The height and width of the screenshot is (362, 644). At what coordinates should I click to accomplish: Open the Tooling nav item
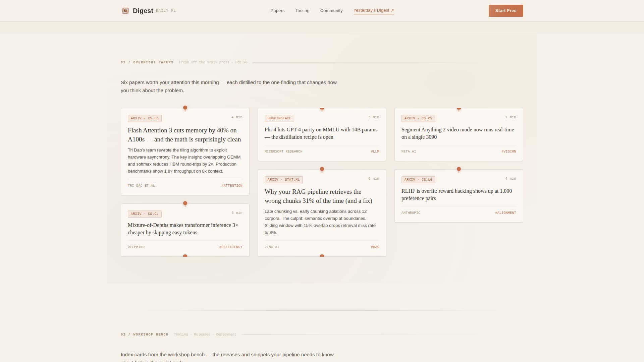[x=302, y=11]
